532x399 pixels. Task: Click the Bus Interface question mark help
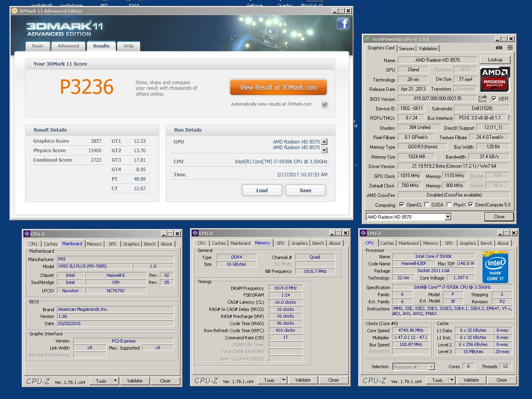click(x=509, y=118)
